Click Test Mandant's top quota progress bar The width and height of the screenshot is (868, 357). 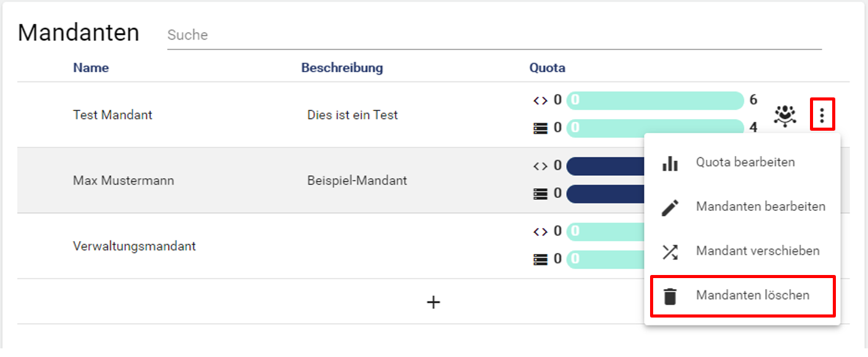[654, 100]
